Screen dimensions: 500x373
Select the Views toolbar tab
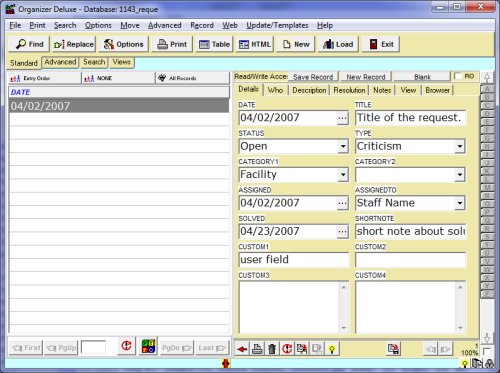pos(121,62)
